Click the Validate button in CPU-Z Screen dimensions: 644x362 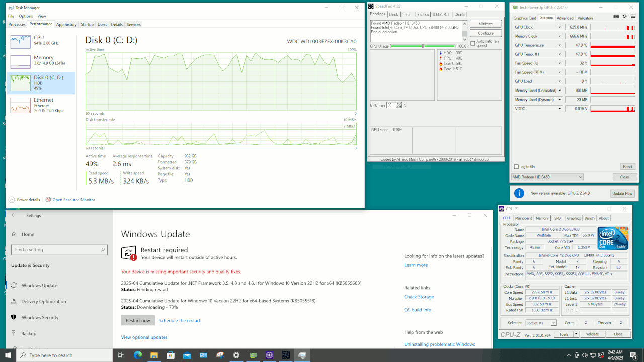[592, 334]
